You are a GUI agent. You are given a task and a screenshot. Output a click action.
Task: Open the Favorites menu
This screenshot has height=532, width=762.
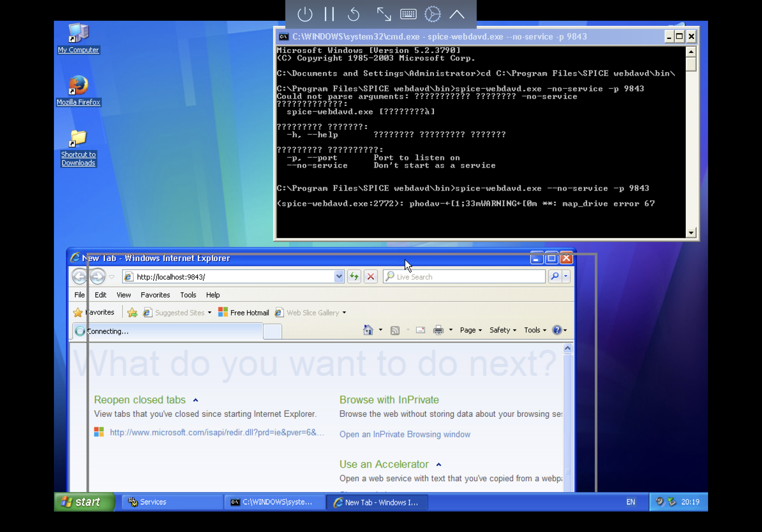click(155, 295)
